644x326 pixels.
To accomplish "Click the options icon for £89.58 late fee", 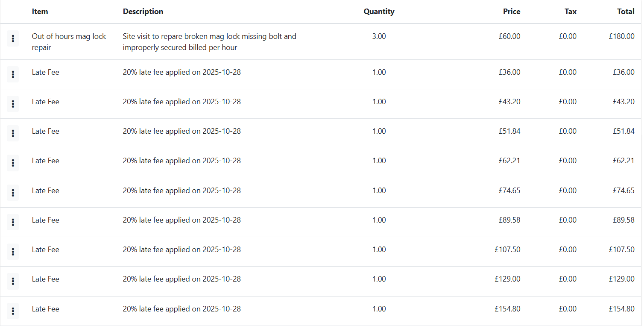I will pyautogui.click(x=13, y=222).
